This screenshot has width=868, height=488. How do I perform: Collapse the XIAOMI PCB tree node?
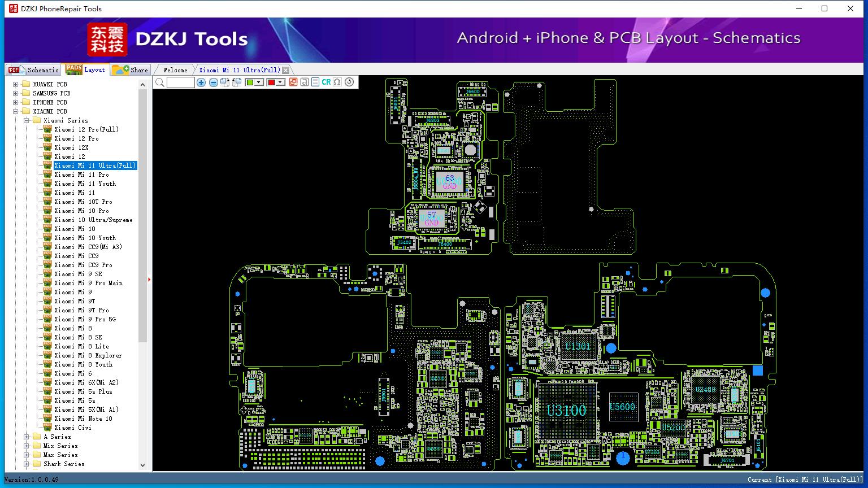16,111
